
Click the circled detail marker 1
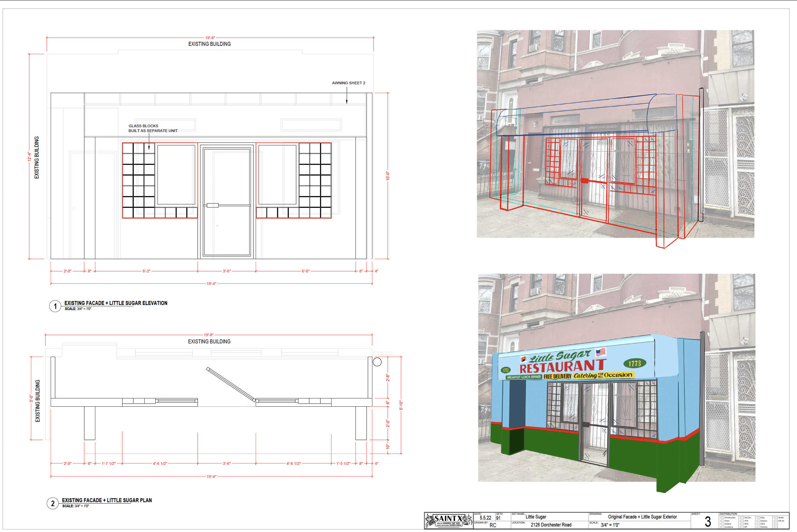click(55, 306)
